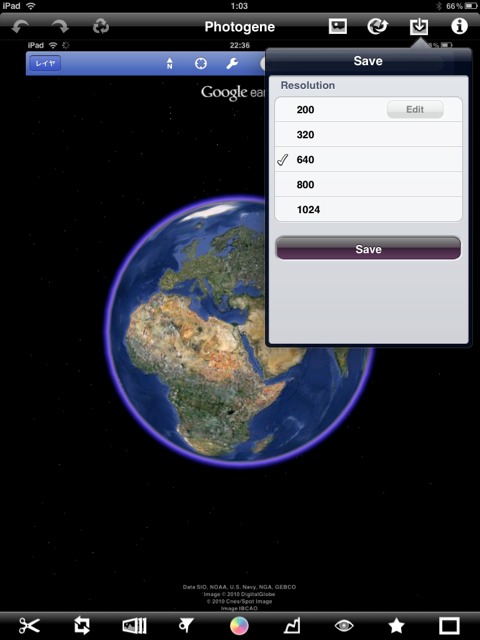Viewport: 480px width, 640px height.
Task: Select the scissors crop tool
Action: point(29,625)
